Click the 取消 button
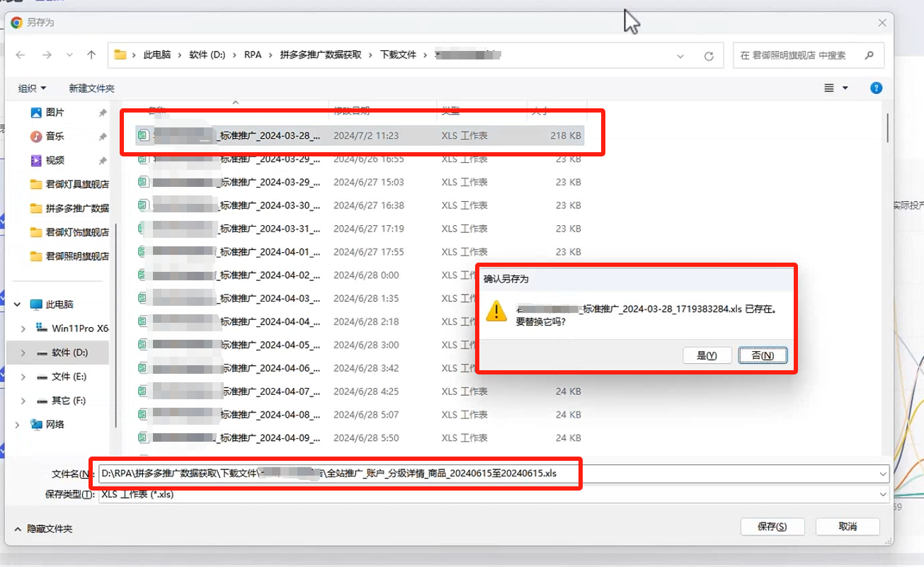Image resolution: width=924 pixels, height=567 pixels. tap(848, 527)
